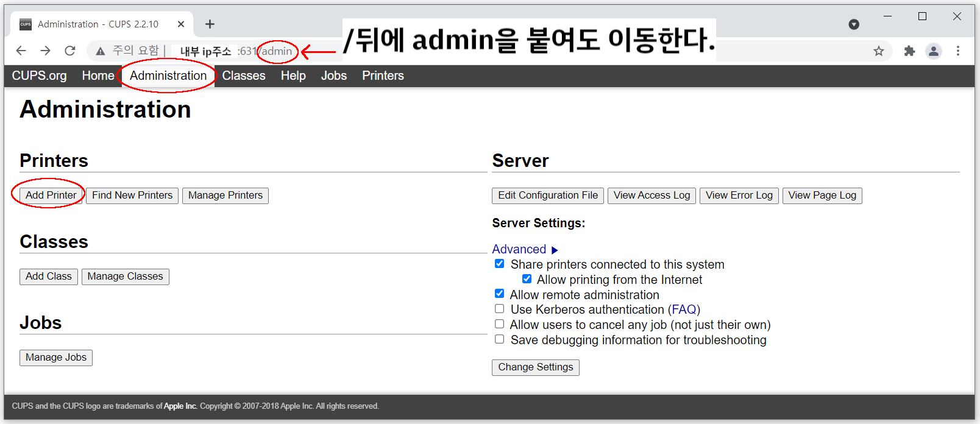Open the Kerberos FAQ link
Viewport: 980px width, 424px height.
click(x=684, y=309)
